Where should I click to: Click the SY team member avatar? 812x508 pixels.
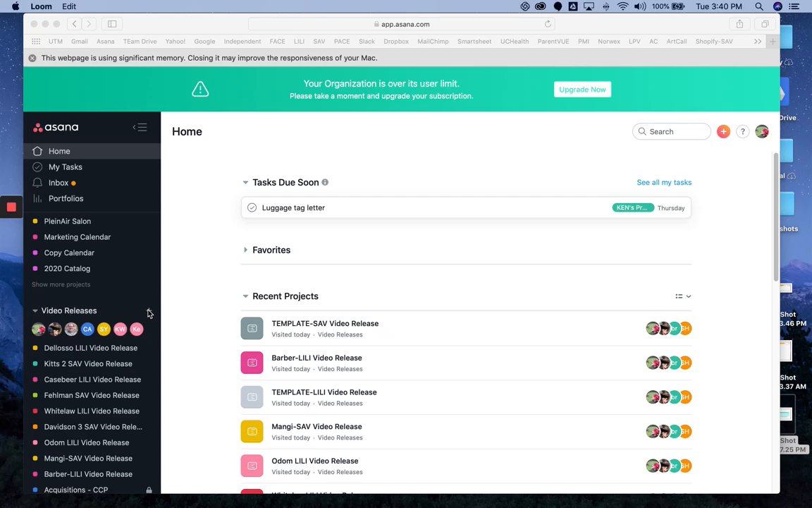pyautogui.click(x=104, y=329)
